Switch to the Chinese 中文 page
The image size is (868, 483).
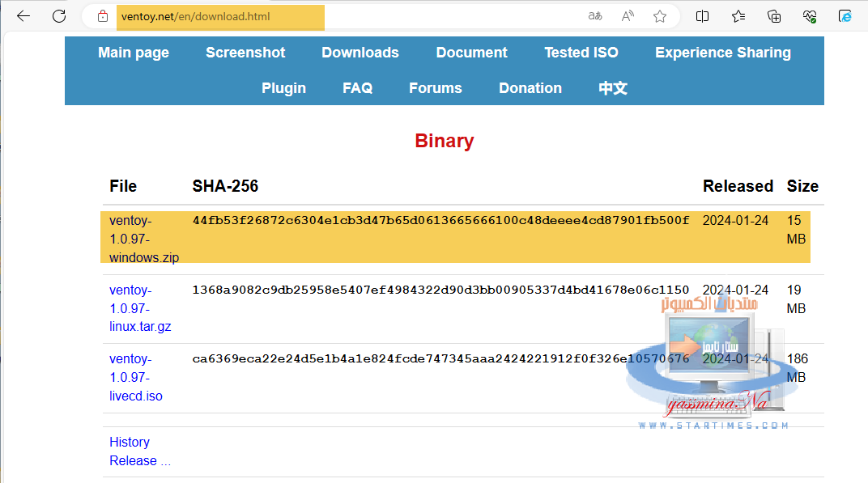[x=613, y=88]
